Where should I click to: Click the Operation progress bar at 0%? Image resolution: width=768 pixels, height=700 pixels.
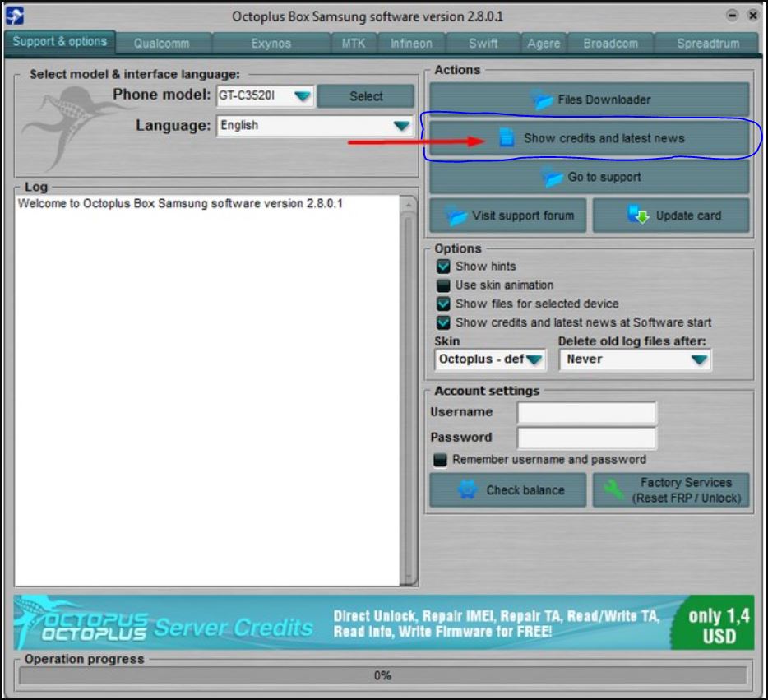pos(382,675)
